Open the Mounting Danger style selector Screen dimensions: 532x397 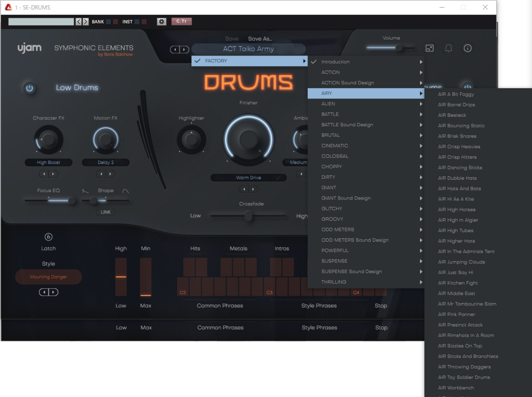click(48, 277)
